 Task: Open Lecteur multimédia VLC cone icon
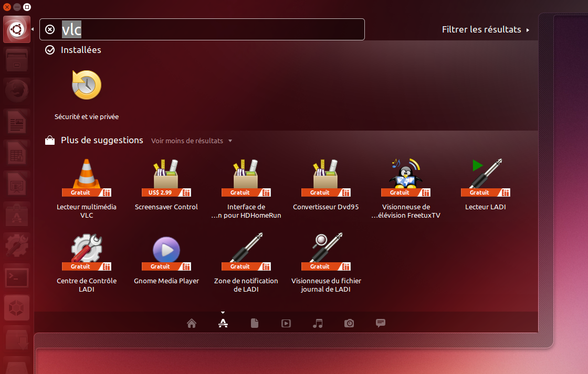87,177
